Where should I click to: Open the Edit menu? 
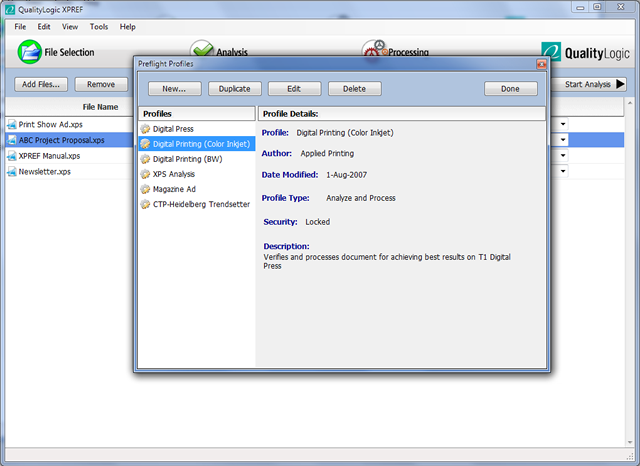point(44,27)
